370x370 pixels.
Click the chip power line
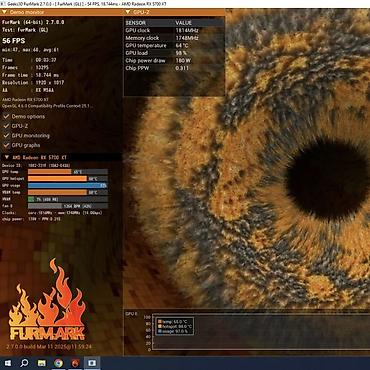coord(31,219)
